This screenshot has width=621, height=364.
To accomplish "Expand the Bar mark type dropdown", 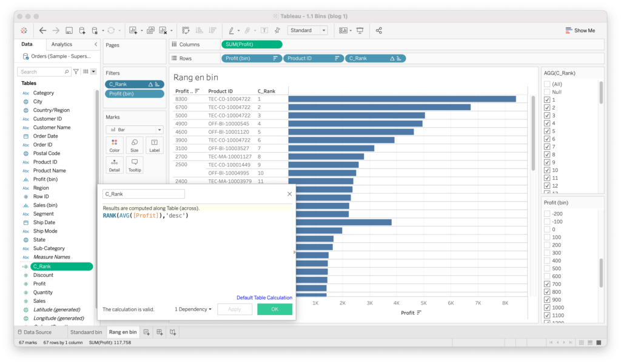I will point(134,130).
